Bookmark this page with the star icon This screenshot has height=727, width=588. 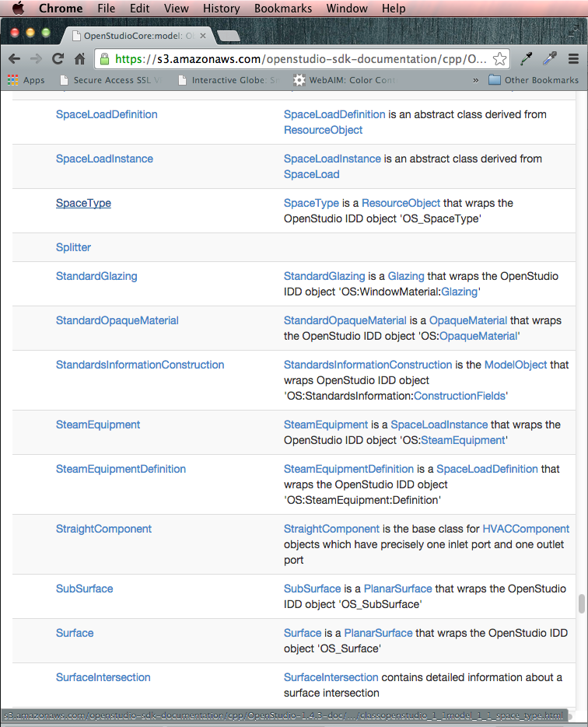coord(499,59)
